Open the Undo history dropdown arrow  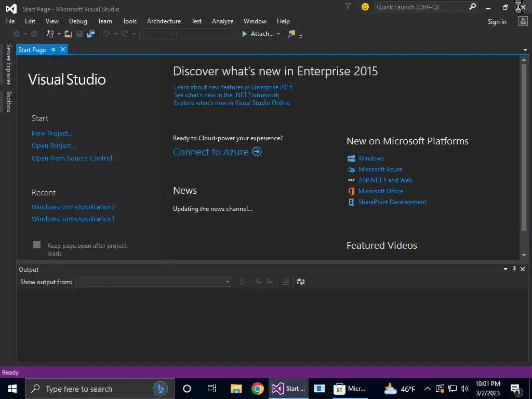click(115, 34)
